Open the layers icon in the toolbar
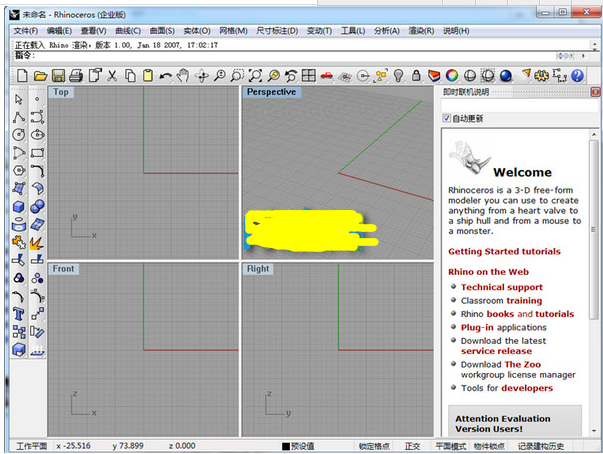Viewport: 603px width, 454px height. point(434,75)
